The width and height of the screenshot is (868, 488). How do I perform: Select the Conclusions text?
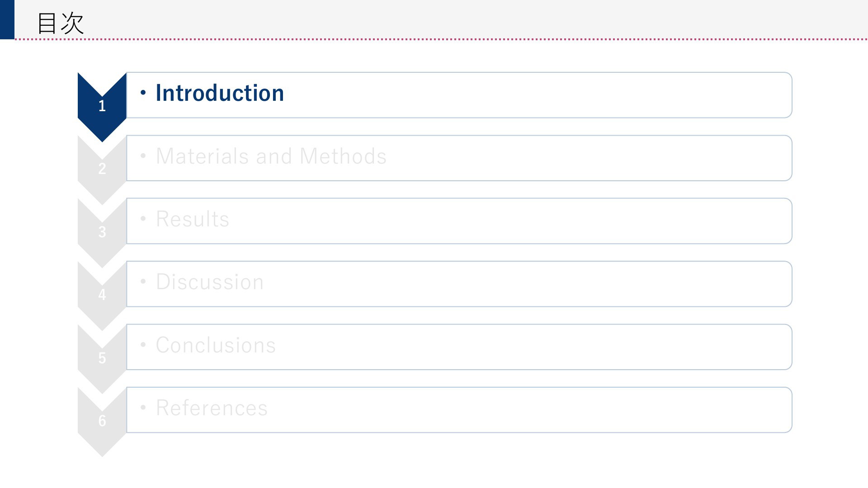point(216,345)
